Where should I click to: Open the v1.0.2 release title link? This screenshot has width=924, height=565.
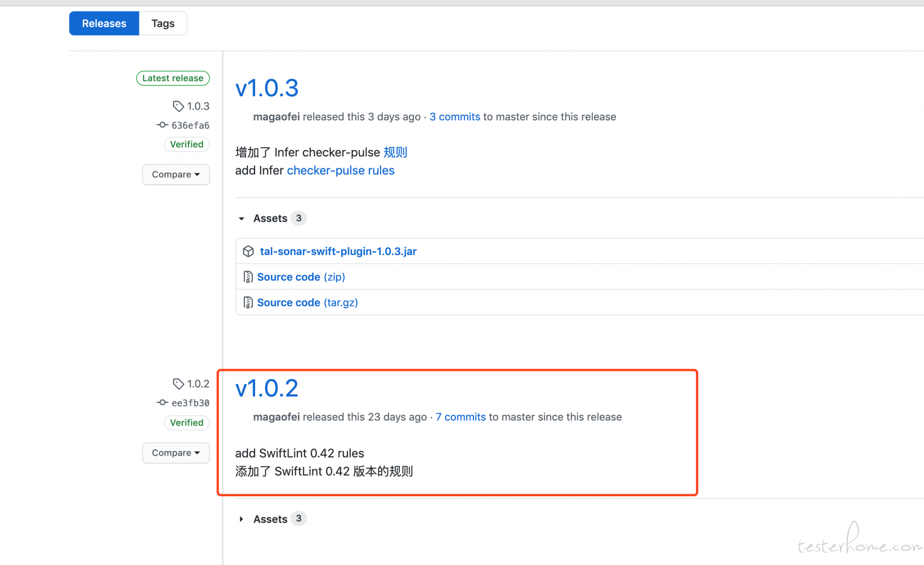267,388
